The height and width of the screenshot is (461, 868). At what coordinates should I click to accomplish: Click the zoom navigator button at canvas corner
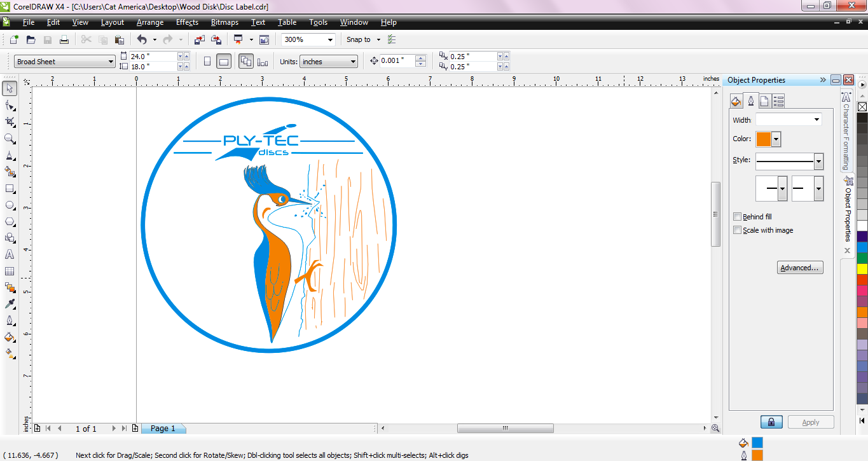pos(715,429)
